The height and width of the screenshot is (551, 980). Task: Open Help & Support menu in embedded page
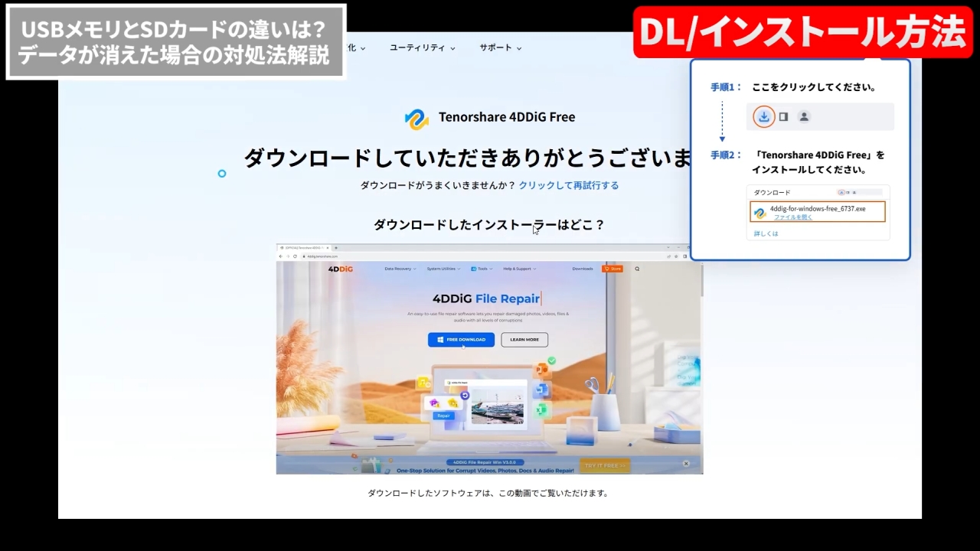point(519,269)
